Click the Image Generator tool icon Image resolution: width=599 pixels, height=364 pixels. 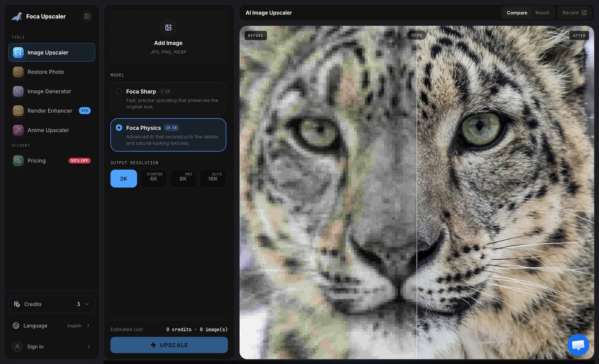coord(18,91)
